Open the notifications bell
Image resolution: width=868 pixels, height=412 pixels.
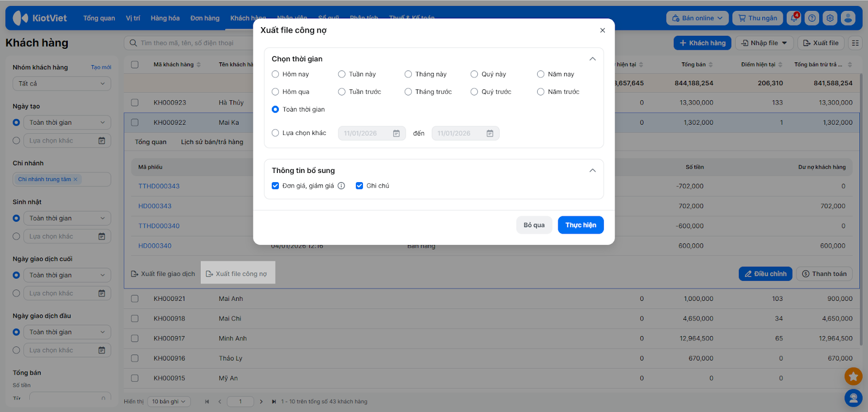pos(794,18)
